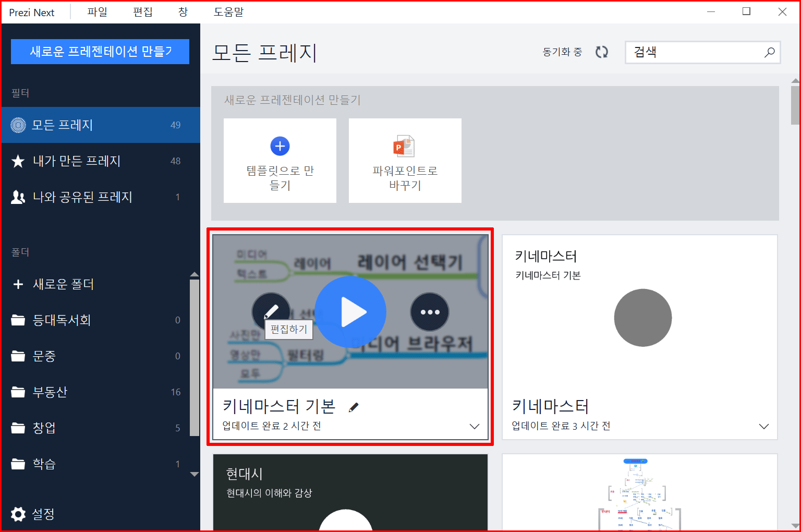Viewport: 801px width, 532px height.
Task: Expand chevron on 키네마스터 card
Action: (763, 426)
